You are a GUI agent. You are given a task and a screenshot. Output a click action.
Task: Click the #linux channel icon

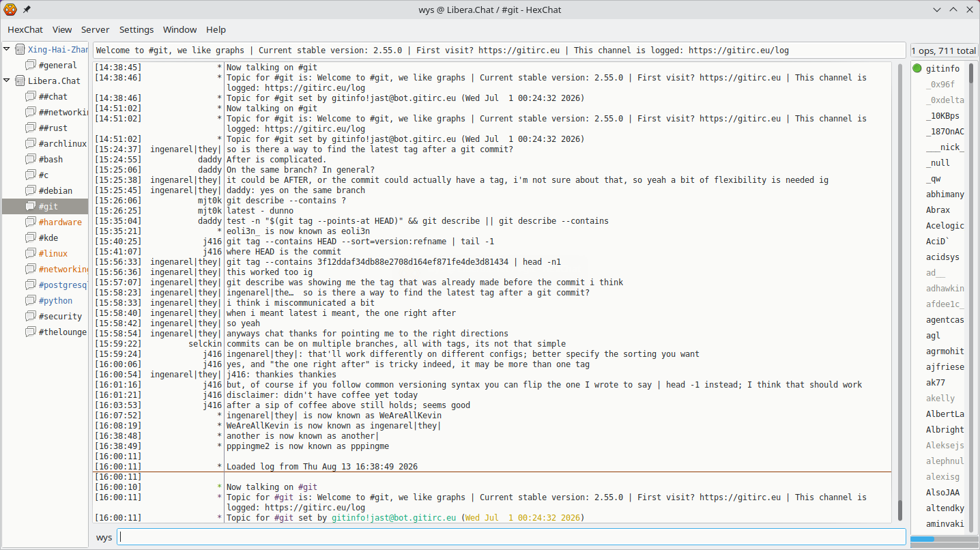pyautogui.click(x=30, y=253)
